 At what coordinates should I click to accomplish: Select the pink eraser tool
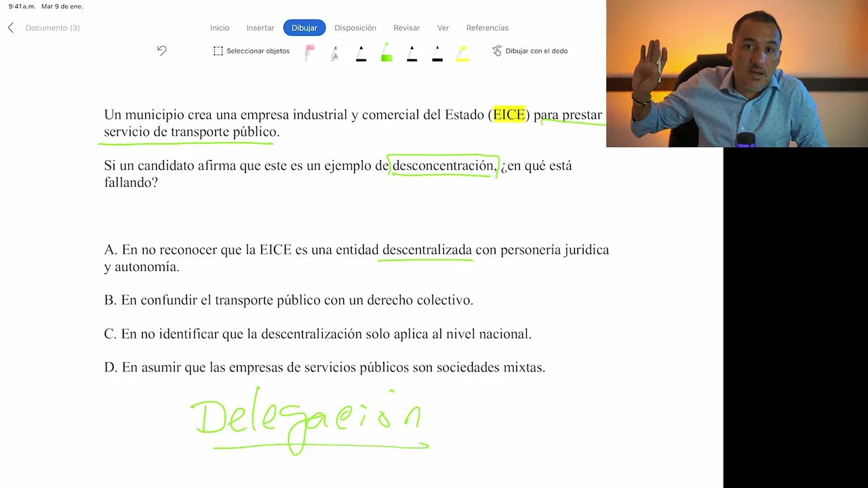pyautogui.click(x=310, y=53)
